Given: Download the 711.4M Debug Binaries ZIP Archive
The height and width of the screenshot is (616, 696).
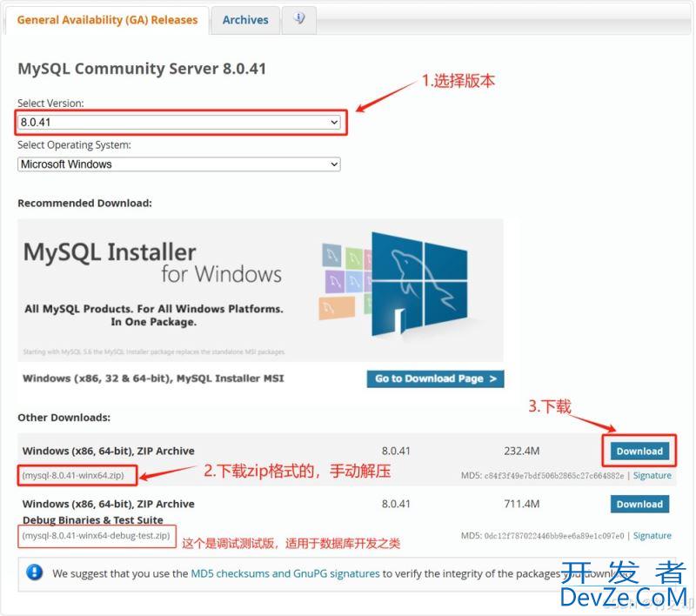Looking at the screenshot, I should [639, 504].
